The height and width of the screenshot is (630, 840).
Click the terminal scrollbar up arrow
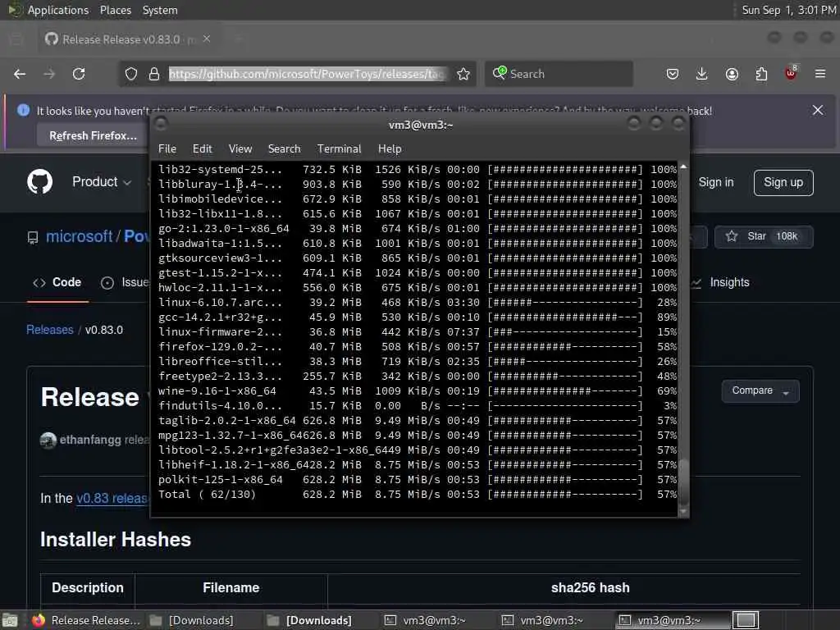683,167
